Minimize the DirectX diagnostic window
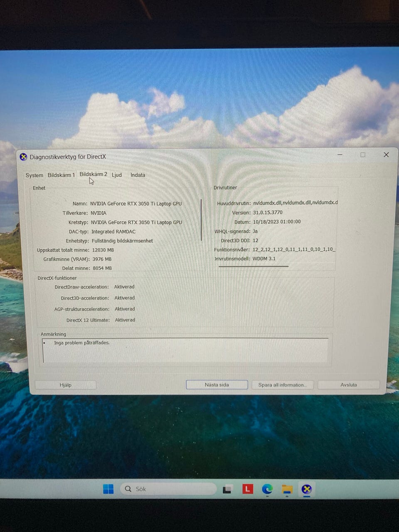399x532 pixels. pyautogui.click(x=340, y=155)
